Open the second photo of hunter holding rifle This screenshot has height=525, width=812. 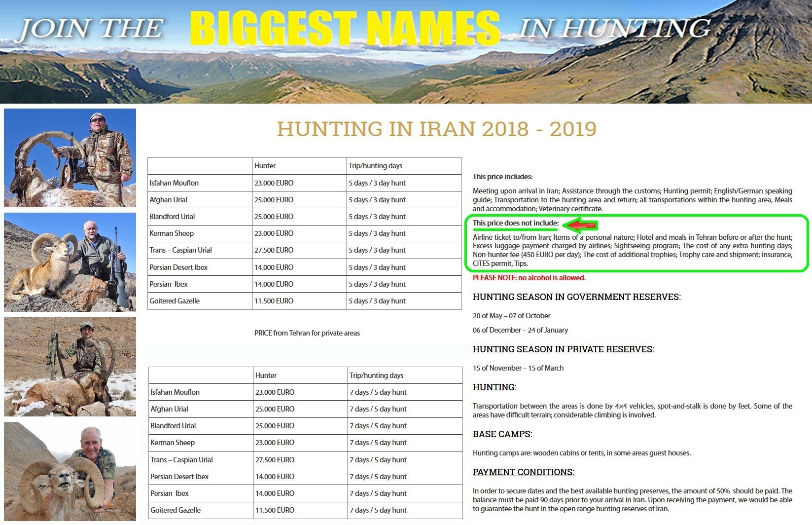[x=70, y=262]
